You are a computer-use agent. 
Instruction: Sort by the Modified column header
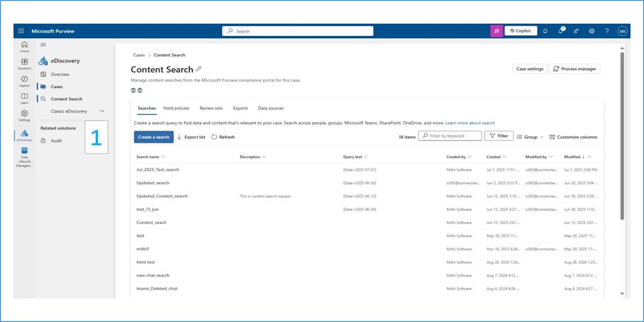[x=578, y=157]
